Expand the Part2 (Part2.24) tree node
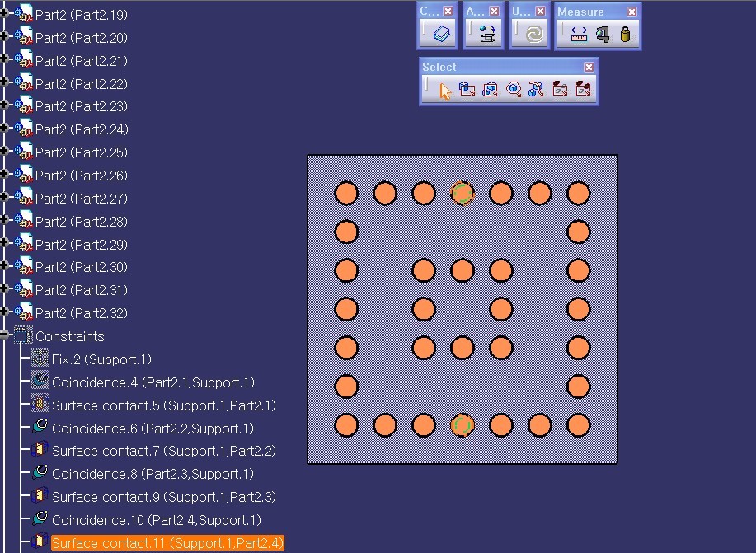The width and height of the screenshot is (756, 553). 4,128
